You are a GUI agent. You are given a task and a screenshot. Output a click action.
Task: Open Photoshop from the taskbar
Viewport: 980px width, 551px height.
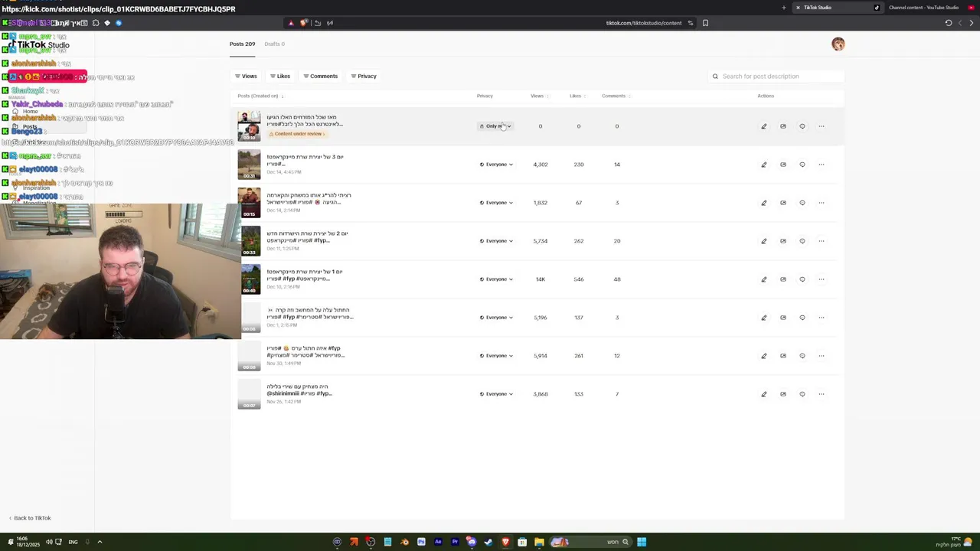click(x=421, y=542)
